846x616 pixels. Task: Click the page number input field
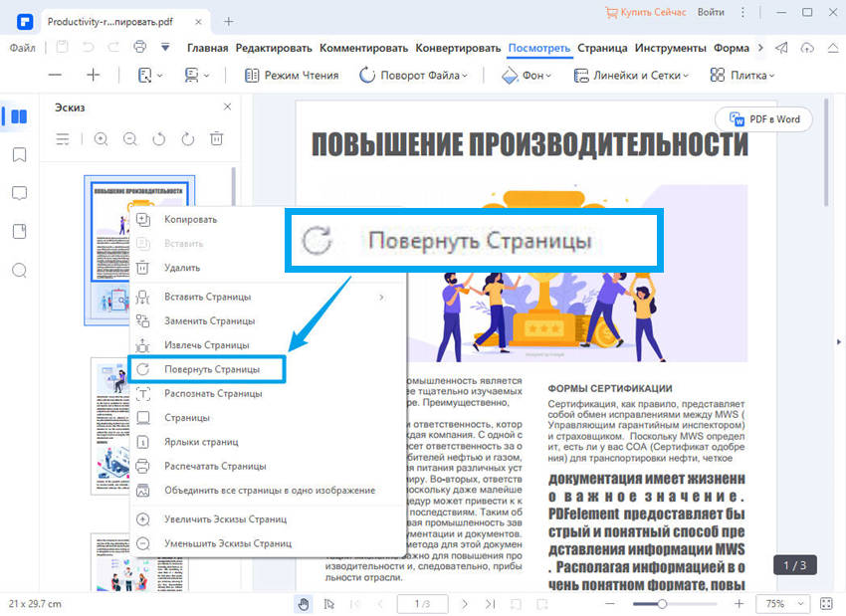[x=422, y=604]
